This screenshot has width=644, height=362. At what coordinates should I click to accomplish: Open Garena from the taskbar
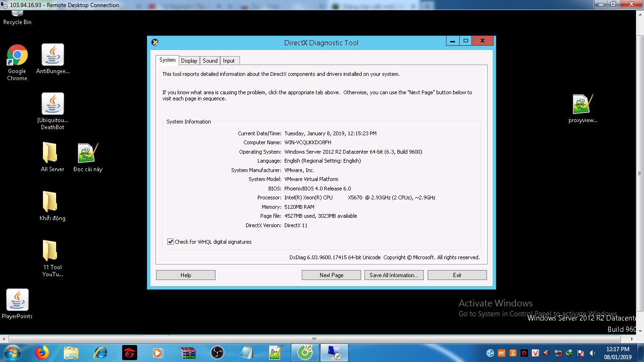point(130,353)
